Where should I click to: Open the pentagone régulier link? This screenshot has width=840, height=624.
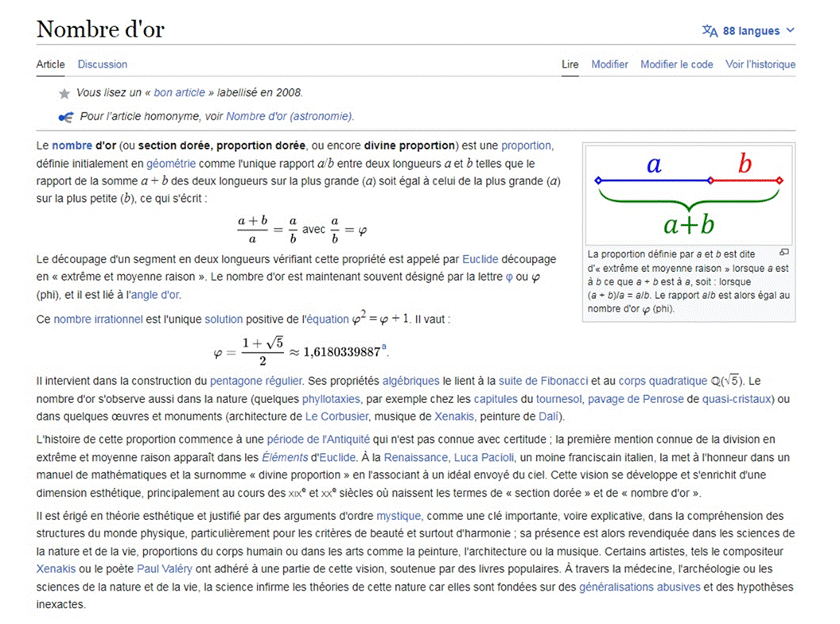pos(256,381)
